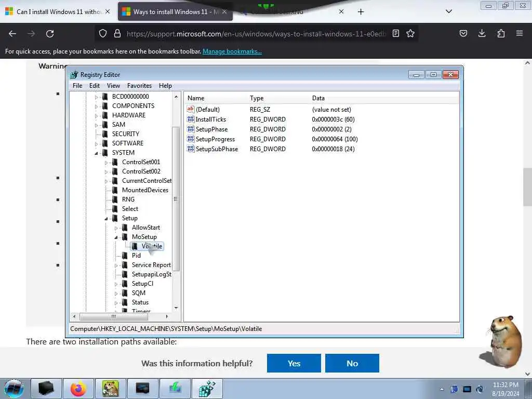
Task: Open the Windows Start menu orb
Action: 14,389
